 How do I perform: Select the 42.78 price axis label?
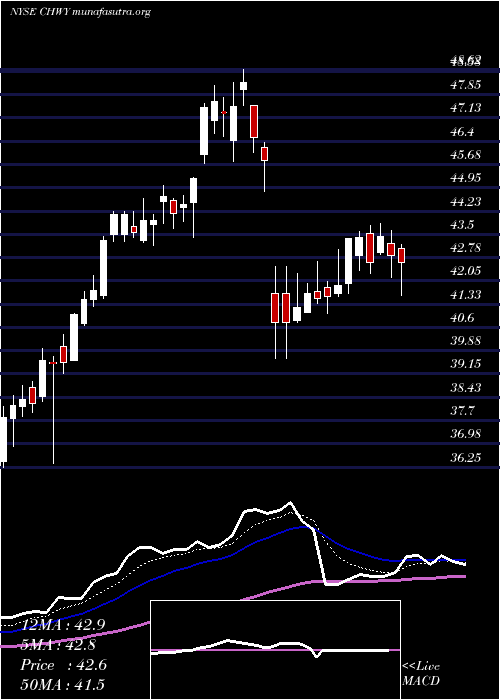point(466,248)
